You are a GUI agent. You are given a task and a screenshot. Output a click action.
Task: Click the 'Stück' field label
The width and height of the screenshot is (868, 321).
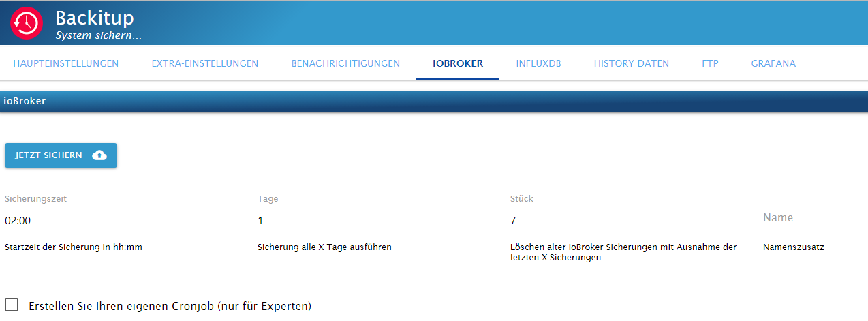click(x=522, y=199)
